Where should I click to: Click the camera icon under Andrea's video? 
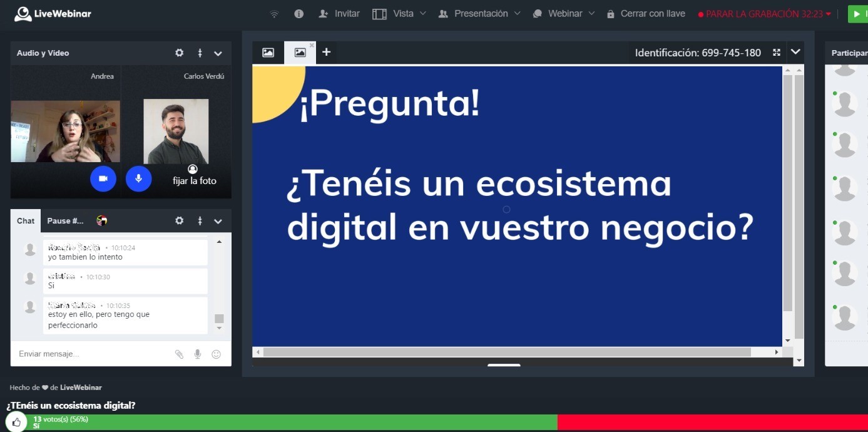(103, 178)
